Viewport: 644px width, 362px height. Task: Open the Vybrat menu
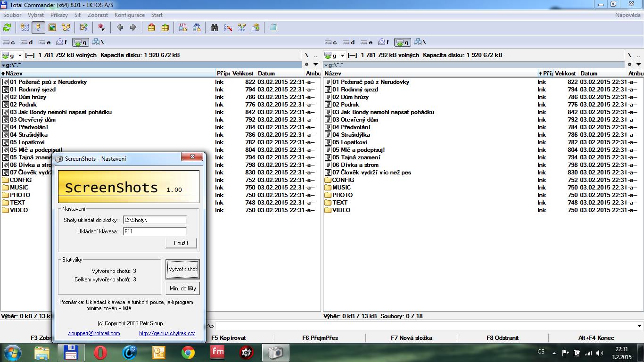(x=36, y=15)
